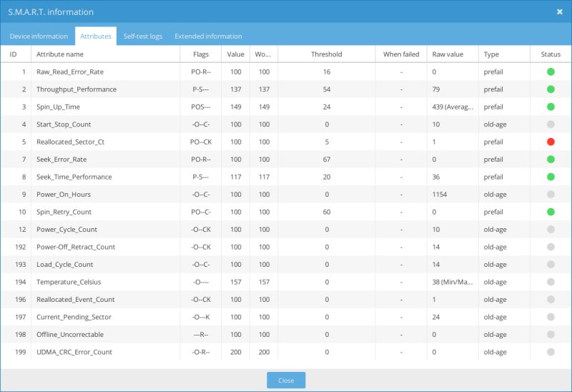Click threshold 67 in the Seek_Error_Rate row

327,160
